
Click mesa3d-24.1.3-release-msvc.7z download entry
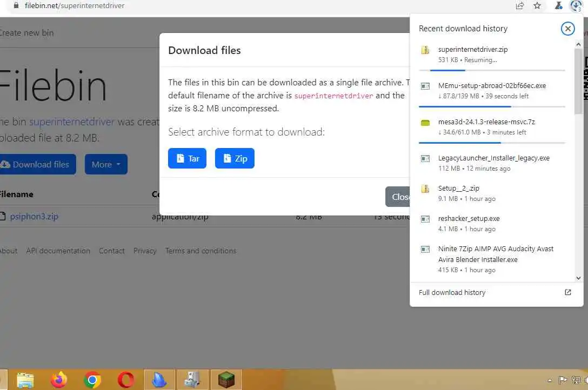[492, 127]
